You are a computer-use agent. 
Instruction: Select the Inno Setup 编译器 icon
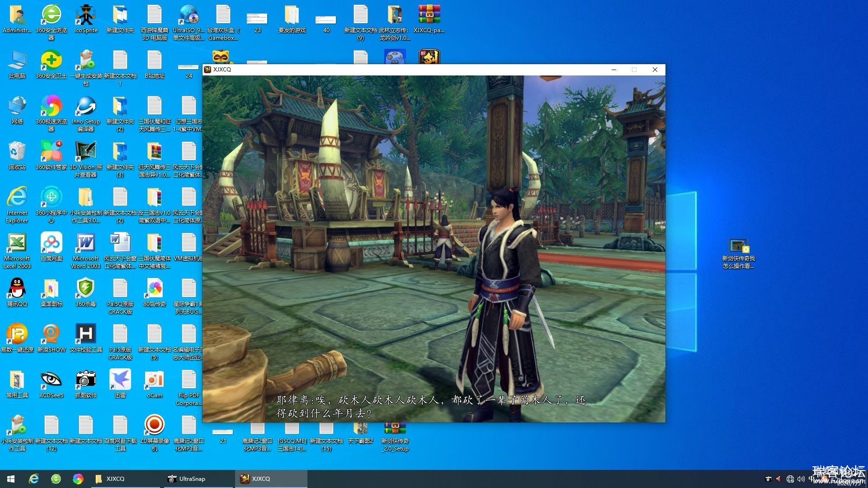coord(86,113)
